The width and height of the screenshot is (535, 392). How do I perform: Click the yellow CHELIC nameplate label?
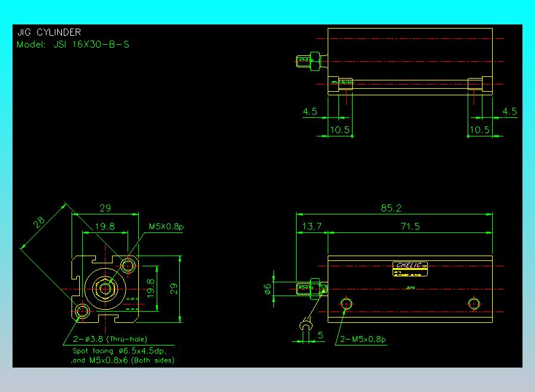410,269
